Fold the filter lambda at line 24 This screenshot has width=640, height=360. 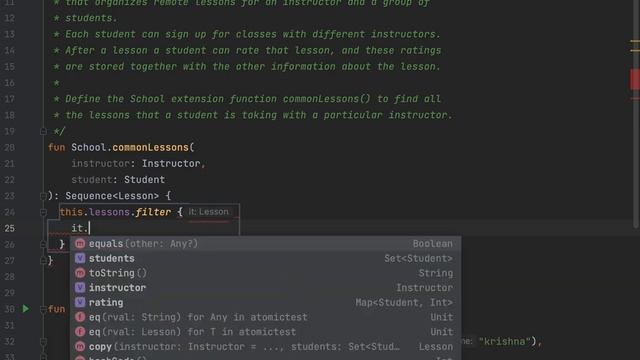pos(43,212)
